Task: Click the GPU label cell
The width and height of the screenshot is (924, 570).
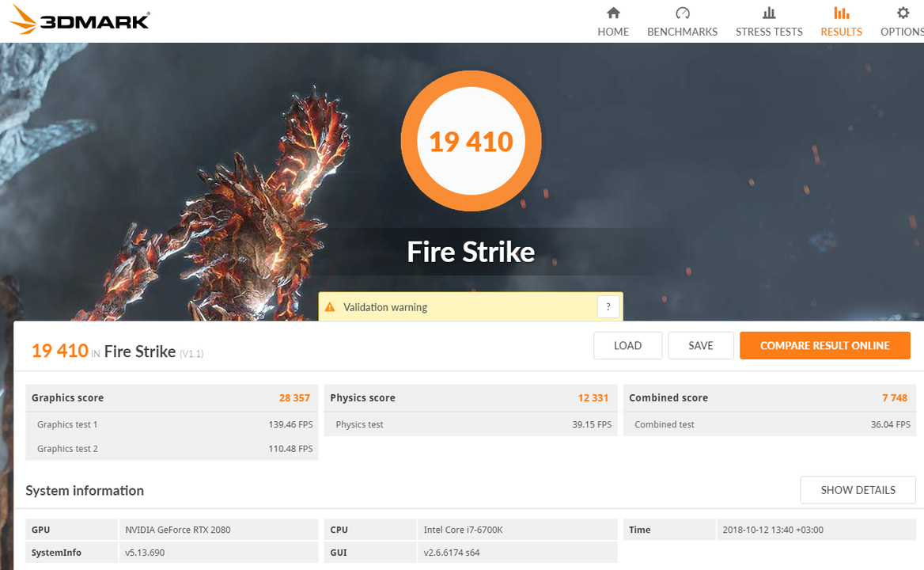Action: [72, 530]
